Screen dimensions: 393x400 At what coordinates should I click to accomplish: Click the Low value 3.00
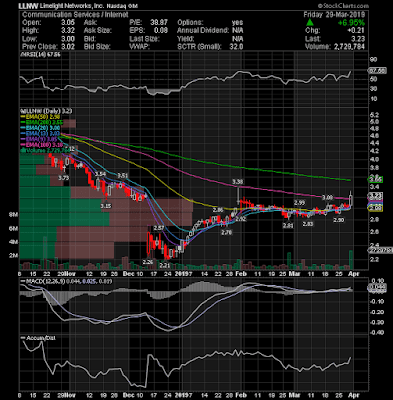click(68, 39)
